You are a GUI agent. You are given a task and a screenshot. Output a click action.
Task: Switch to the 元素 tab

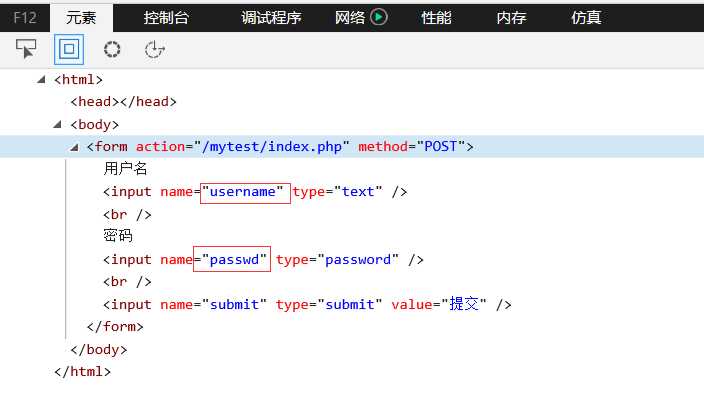coord(81,18)
